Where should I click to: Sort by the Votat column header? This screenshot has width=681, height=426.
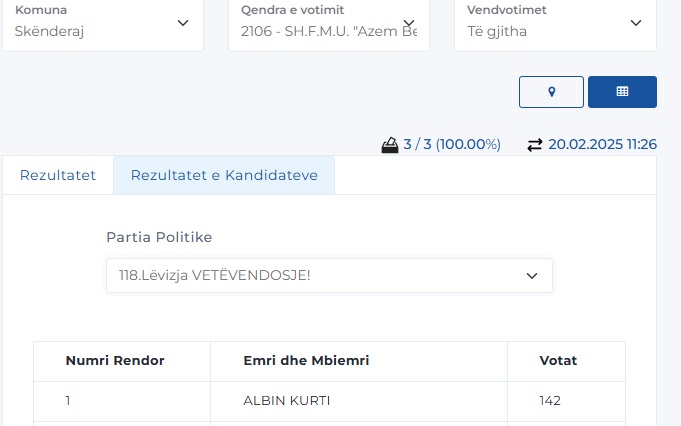(x=558, y=361)
